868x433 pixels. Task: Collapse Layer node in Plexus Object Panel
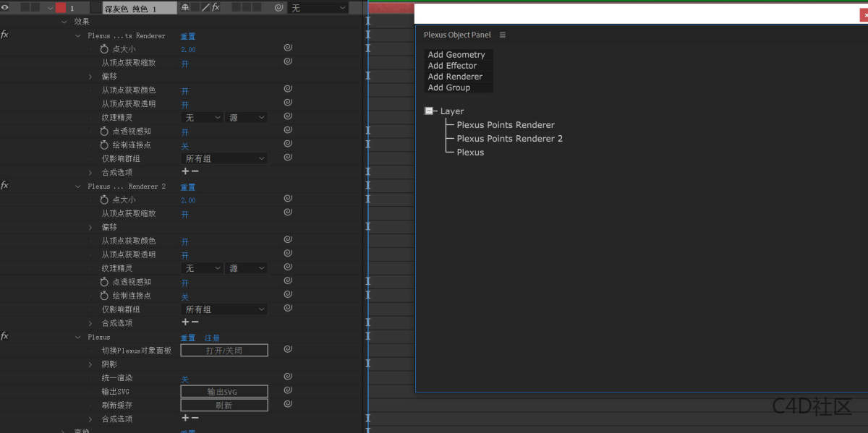coord(429,111)
